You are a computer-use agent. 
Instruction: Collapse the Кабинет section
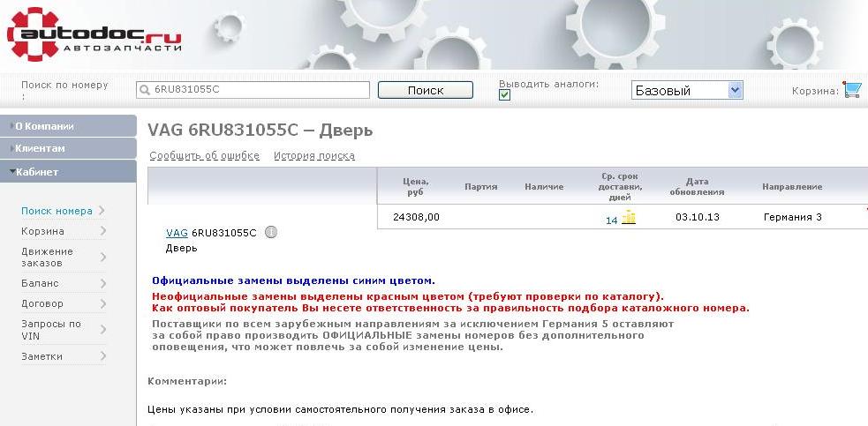coord(68,172)
